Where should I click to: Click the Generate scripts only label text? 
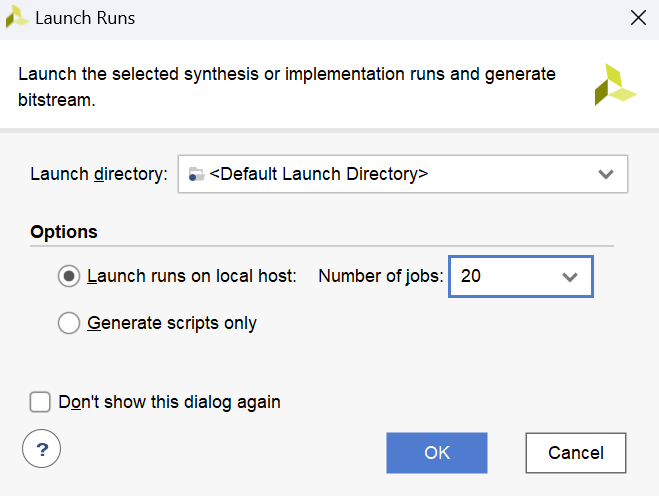pyautogui.click(x=172, y=323)
